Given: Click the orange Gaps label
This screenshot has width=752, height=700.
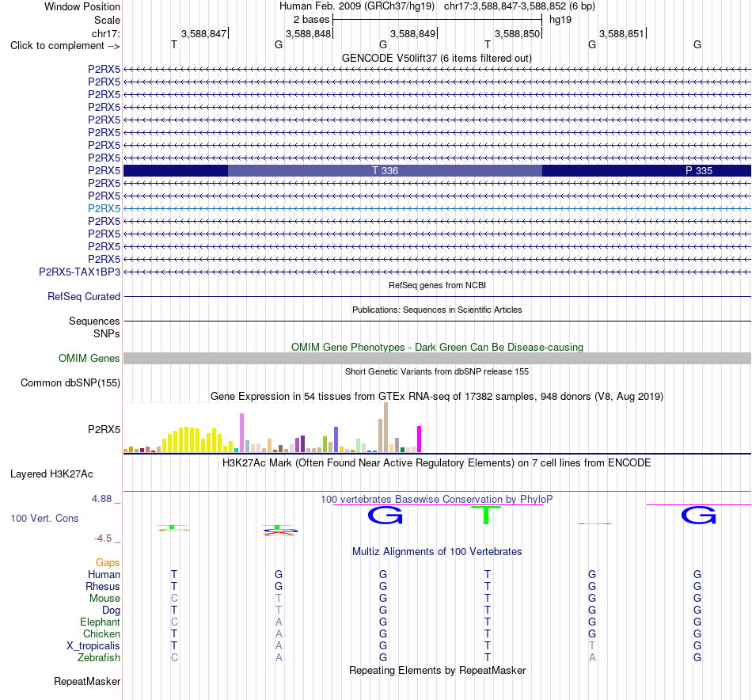Looking at the screenshot, I should [x=108, y=562].
